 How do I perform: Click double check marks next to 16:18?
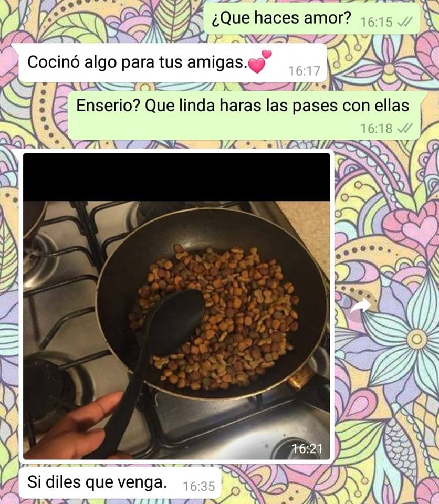[405, 129]
